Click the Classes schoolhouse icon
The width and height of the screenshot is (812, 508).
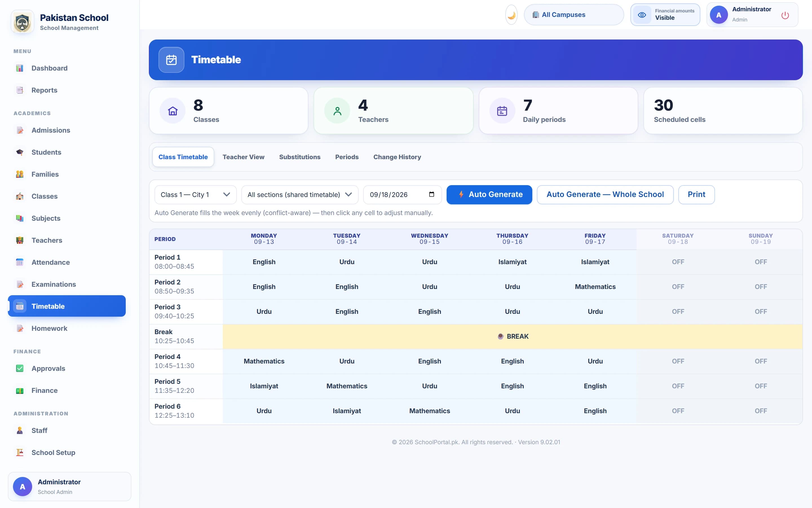[20, 196]
